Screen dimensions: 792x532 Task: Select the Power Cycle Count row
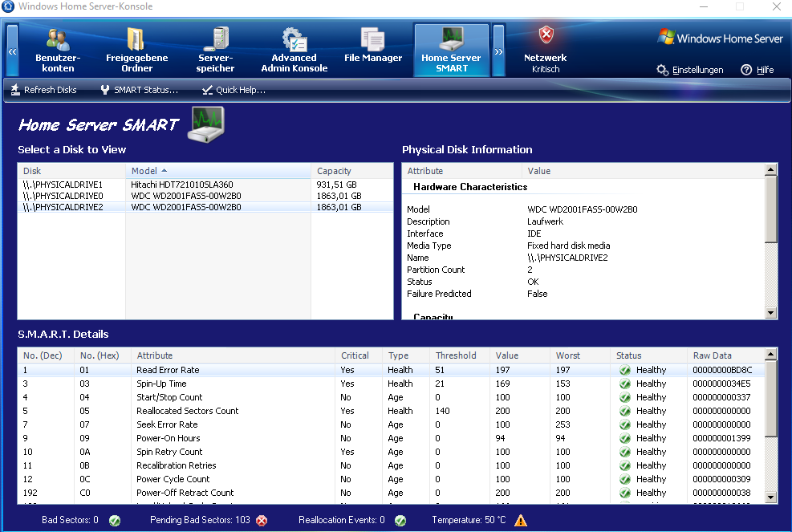(392, 479)
